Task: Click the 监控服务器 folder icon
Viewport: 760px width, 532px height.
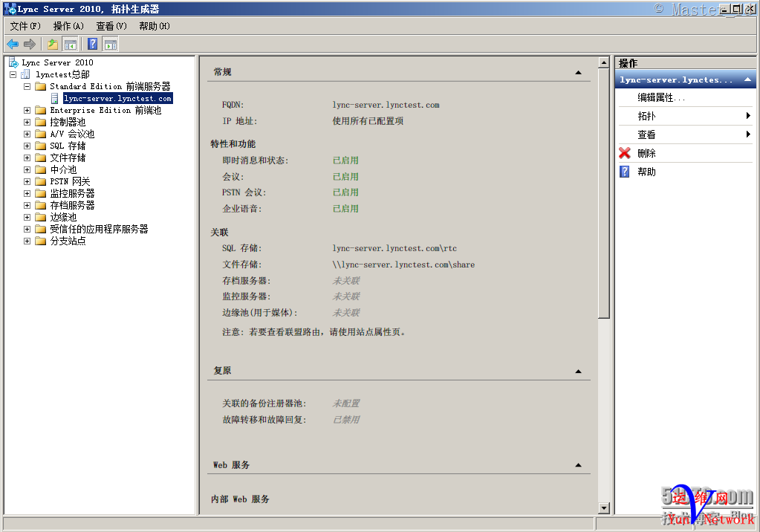Action: pos(41,193)
